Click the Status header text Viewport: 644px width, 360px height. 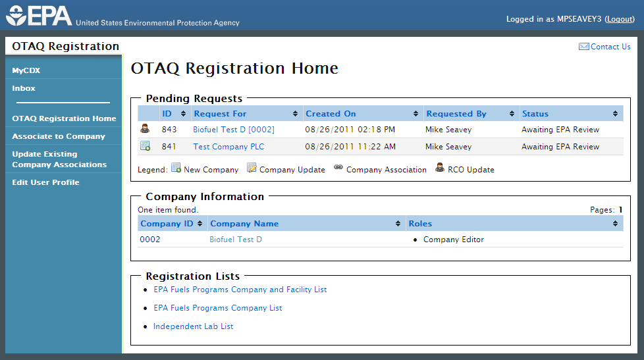tap(535, 114)
